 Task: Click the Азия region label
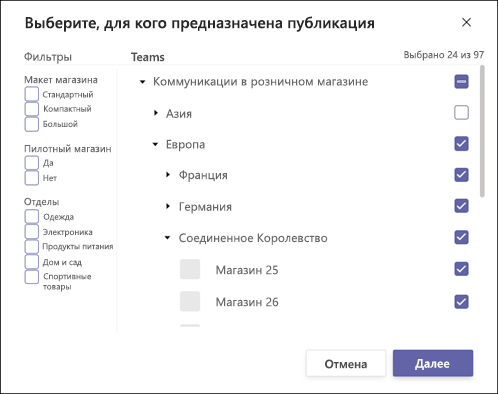179,114
